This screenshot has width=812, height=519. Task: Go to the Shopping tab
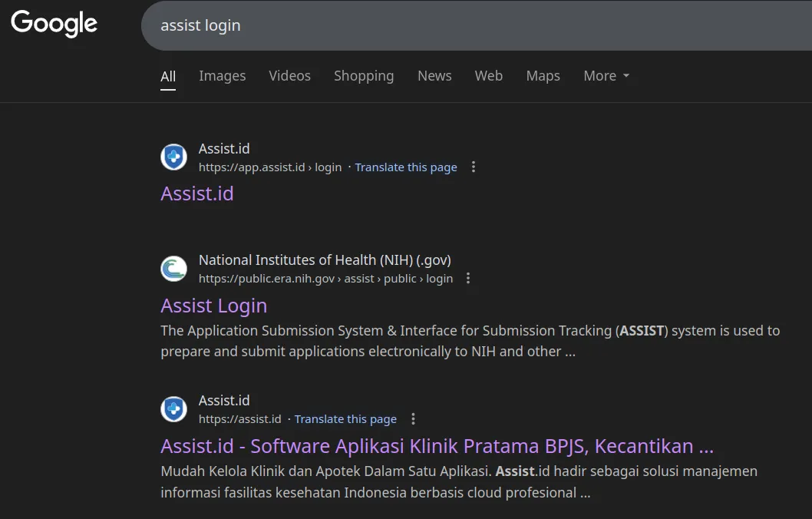pyautogui.click(x=364, y=76)
